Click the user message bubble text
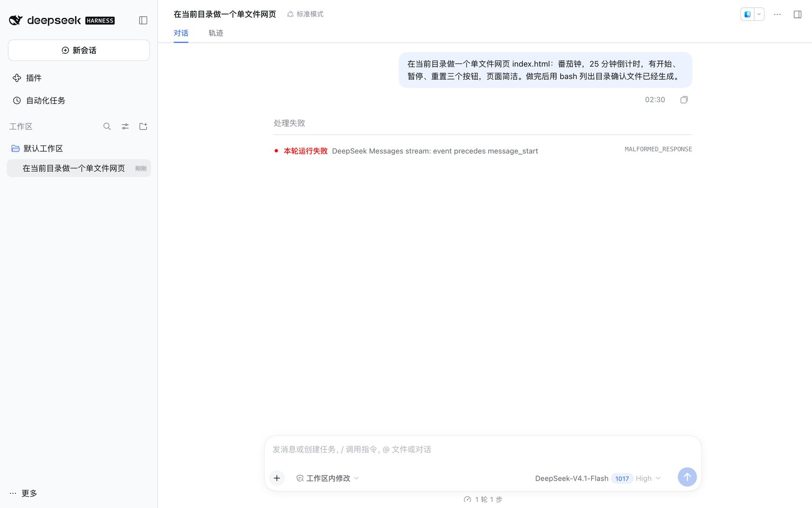This screenshot has height=508, width=812. (545, 70)
